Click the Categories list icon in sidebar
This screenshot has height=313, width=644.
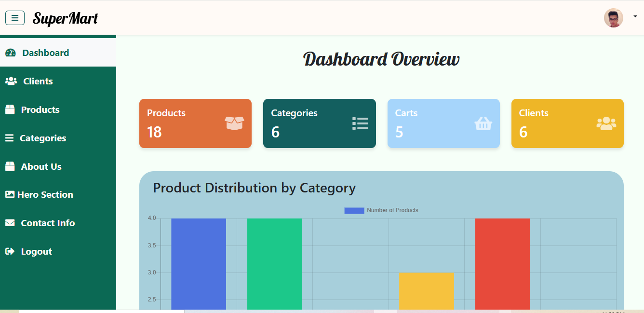pos(9,138)
